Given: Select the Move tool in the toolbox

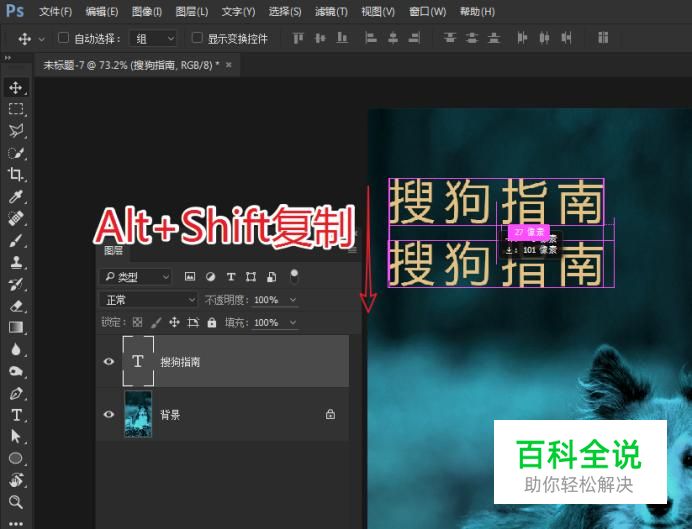Looking at the screenshot, I should (x=16, y=87).
